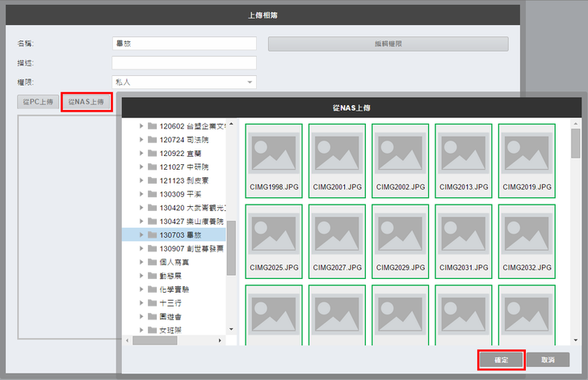This screenshot has height=380, width=588.
Task: Expand the 121123 folder tree arrow
Action: pyautogui.click(x=141, y=180)
